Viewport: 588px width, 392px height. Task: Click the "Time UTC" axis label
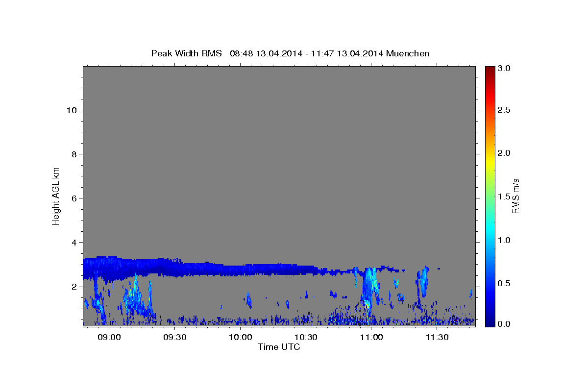point(279,347)
